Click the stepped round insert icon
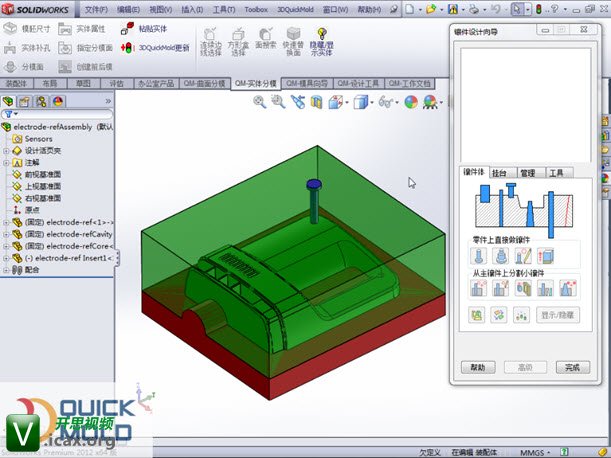The width and height of the screenshot is (611, 458). click(501, 256)
